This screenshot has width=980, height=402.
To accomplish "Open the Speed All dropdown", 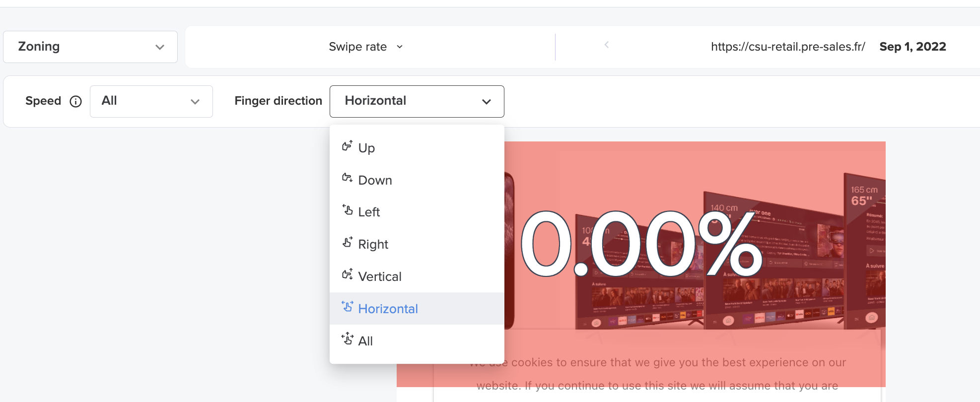I will 151,101.
